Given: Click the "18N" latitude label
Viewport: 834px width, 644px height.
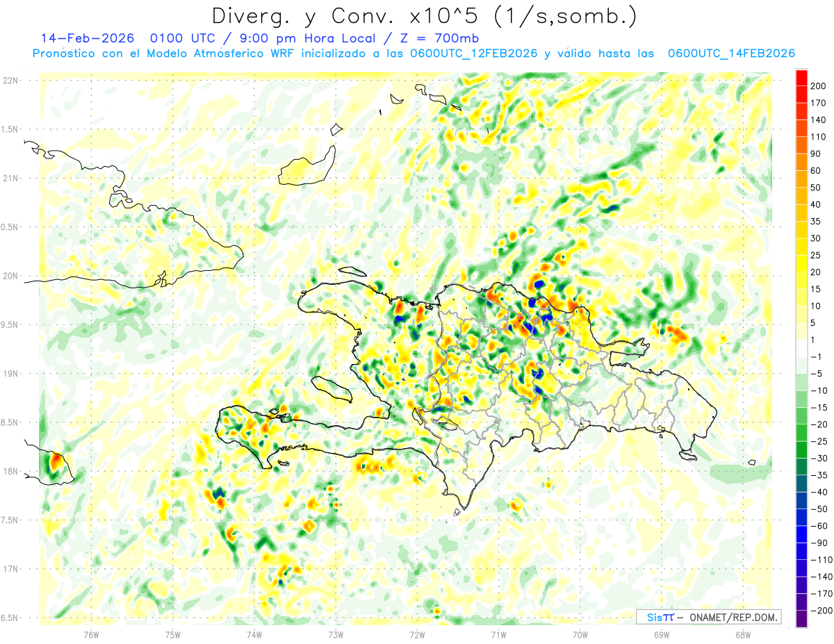Looking at the screenshot, I should (10, 472).
